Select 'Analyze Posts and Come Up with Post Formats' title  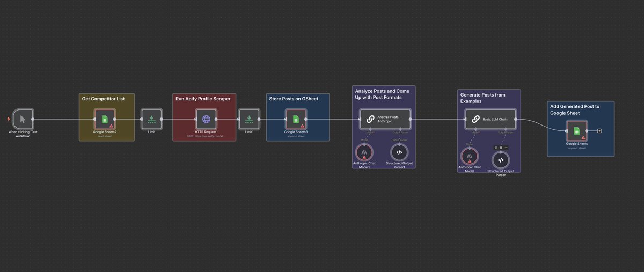click(382, 94)
